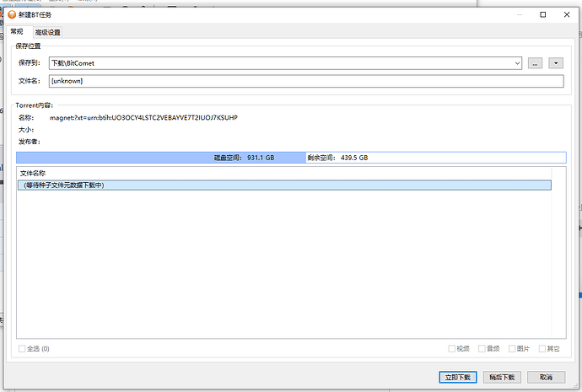Image resolution: width=582 pixels, height=392 pixels.
Task: Toggle the 视频 filter checkbox
Action: click(452, 349)
